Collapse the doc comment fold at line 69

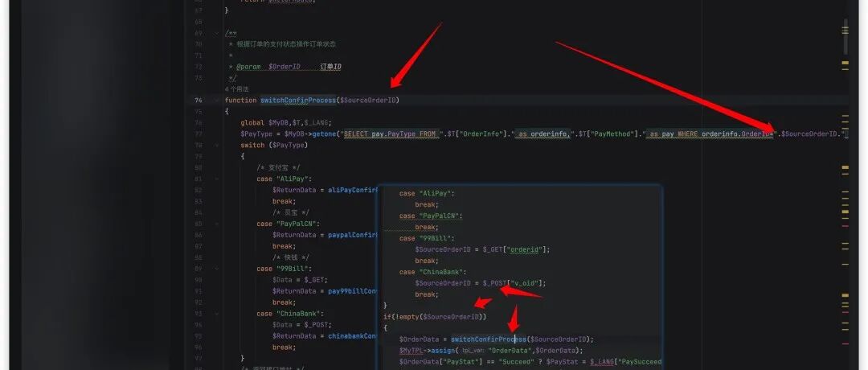point(217,33)
